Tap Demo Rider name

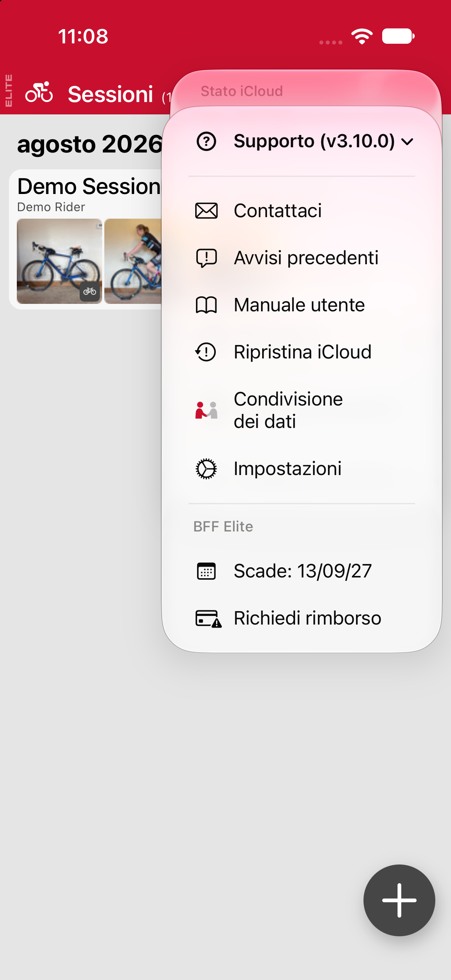(51, 207)
